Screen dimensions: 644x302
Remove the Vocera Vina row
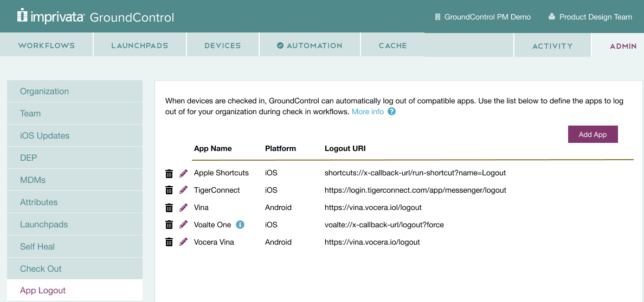[169, 242]
